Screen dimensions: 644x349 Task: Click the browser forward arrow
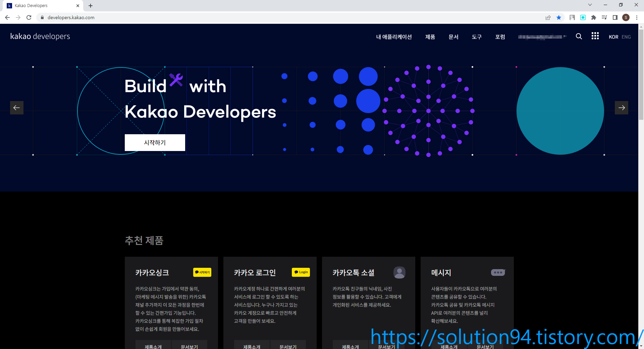click(x=18, y=17)
